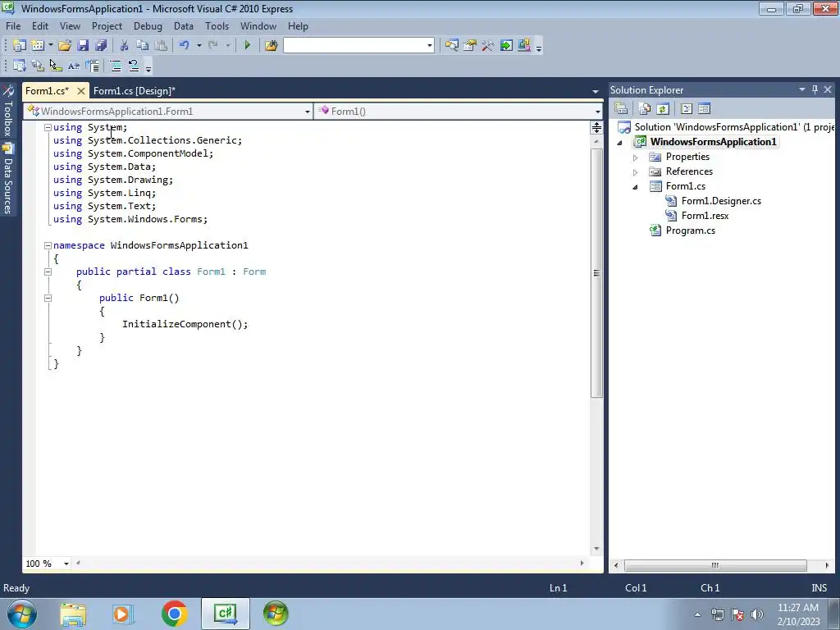Save the current file with the floppy icon
Viewport: 840px width, 630px height.
(83, 46)
